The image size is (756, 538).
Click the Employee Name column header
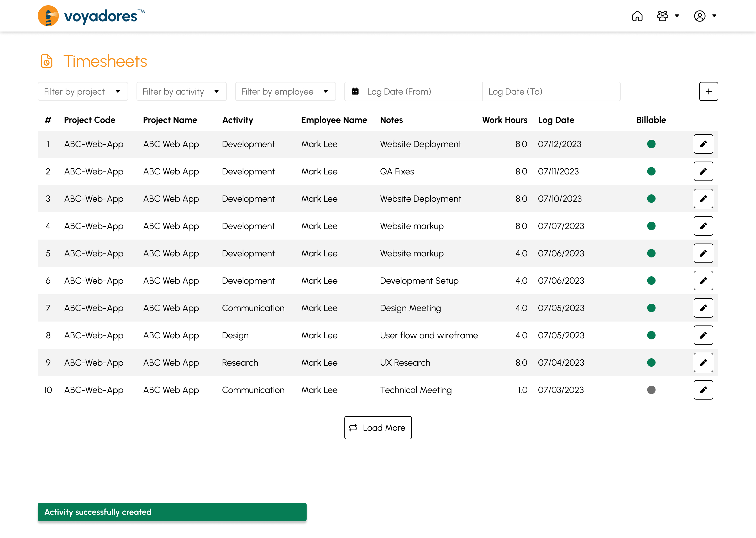pyautogui.click(x=334, y=120)
